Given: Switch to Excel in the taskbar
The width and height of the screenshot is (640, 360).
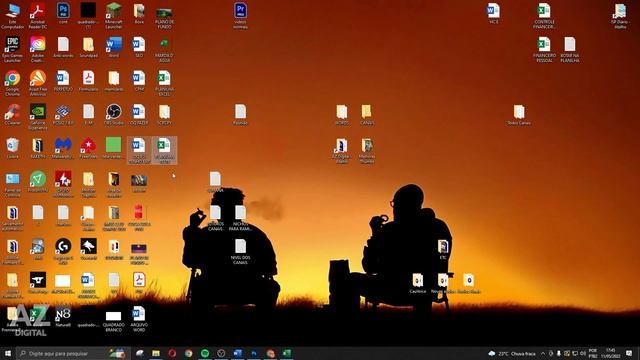Looking at the screenshot, I should pos(287,353).
